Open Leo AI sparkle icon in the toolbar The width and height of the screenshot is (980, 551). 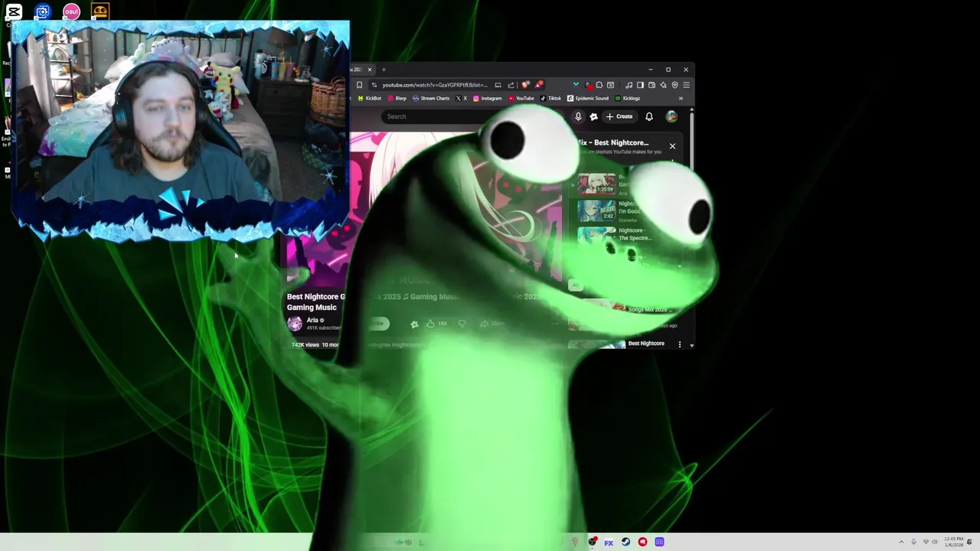click(x=663, y=85)
